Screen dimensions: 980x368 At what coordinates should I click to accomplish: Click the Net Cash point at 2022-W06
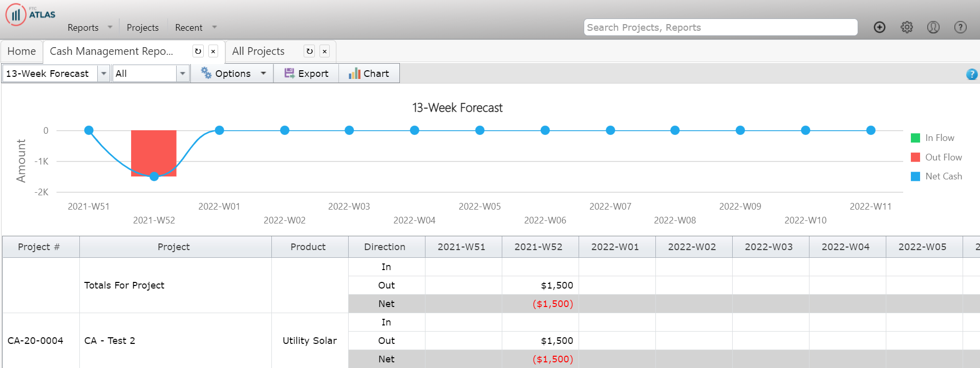[545, 130]
